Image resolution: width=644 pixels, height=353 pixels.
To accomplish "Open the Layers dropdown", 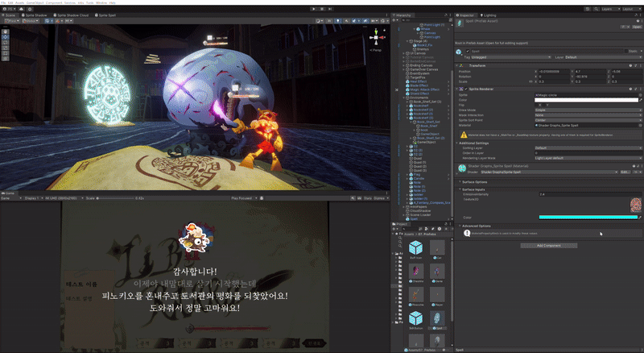I will point(610,9).
